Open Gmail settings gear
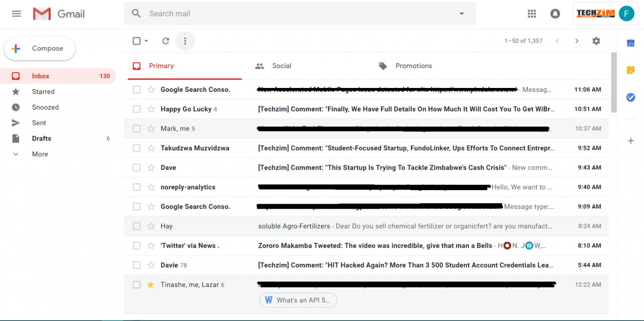Image resolution: width=644 pixels, height=321 pixels. [x=596, y=41]
